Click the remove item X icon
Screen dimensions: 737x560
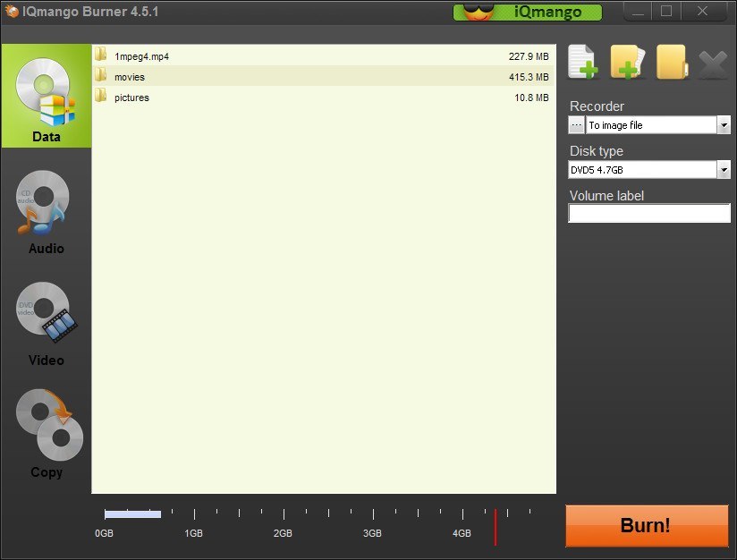pyautogui.click(x=713, y=64)
